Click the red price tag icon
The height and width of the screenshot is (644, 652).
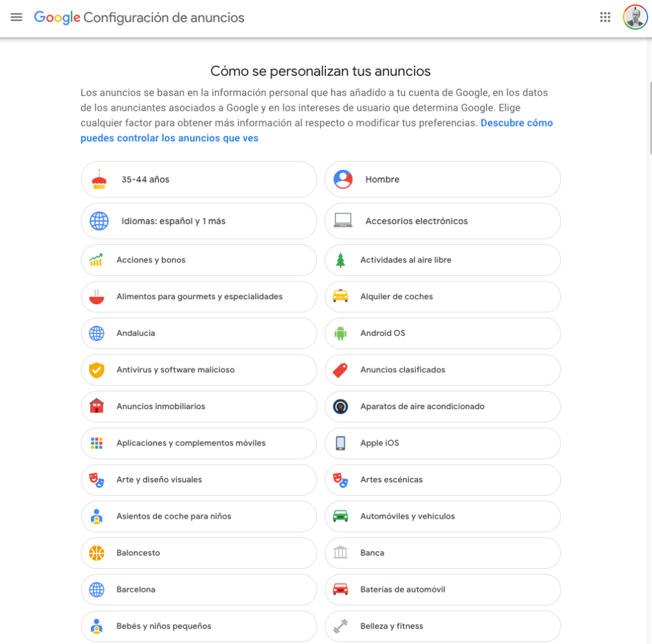coord(340,370)
